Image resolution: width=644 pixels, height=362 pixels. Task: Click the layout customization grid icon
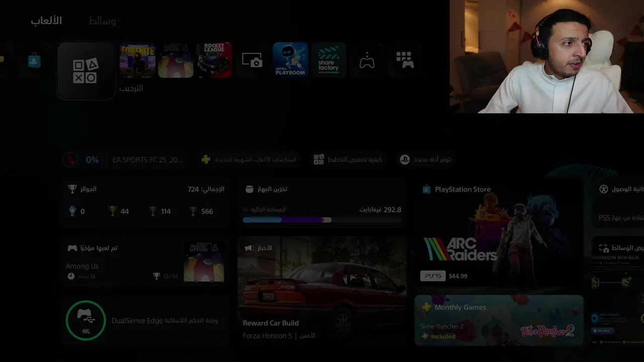pyautogui.click(x=318, y=159)
